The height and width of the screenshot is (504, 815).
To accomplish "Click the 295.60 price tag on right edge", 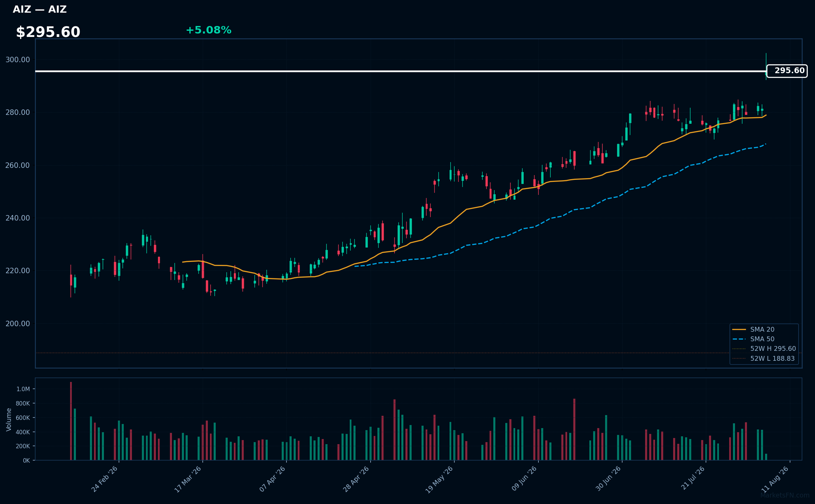I will pos(787,71).
